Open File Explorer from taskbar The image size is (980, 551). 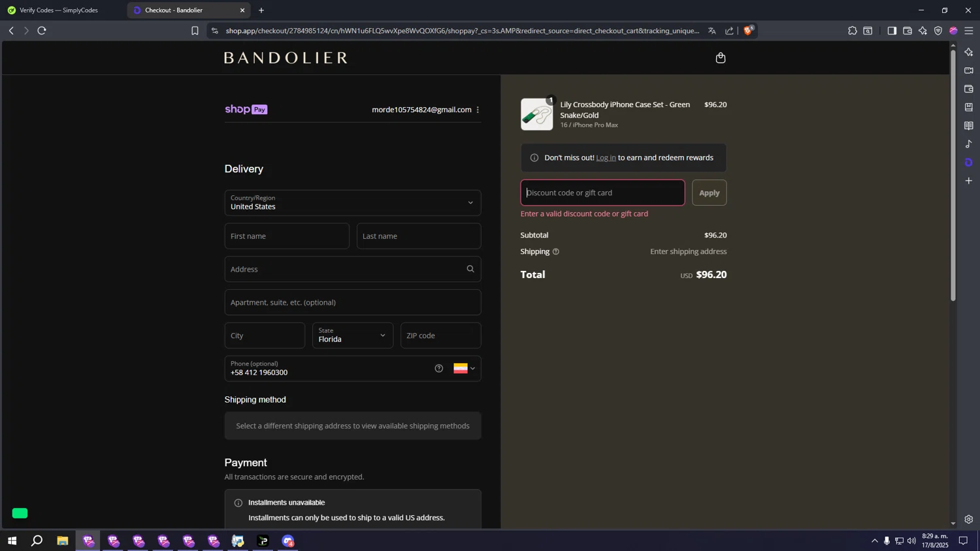coord(63,541)
